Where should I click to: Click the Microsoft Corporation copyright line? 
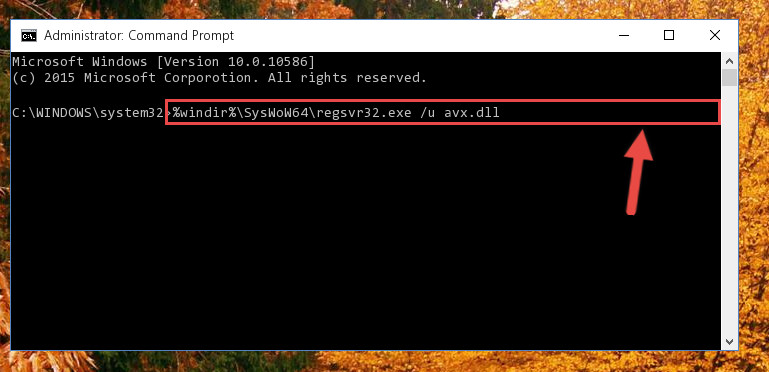coord(220,77)
